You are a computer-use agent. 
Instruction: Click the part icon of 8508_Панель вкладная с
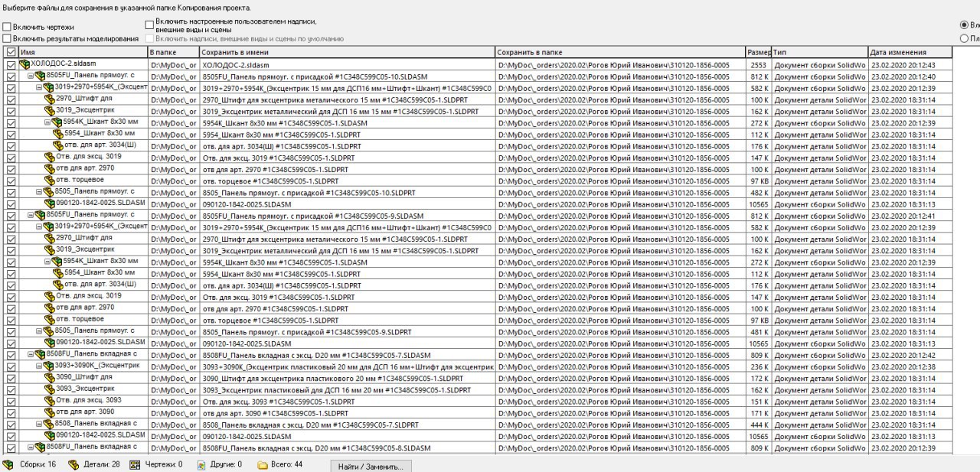[50, 425]
